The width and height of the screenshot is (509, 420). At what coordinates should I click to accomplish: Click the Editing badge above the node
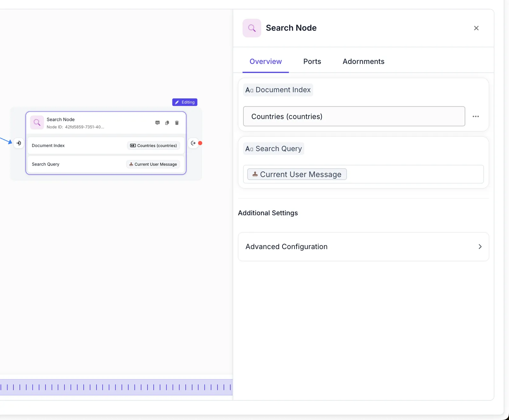point(185,102)
